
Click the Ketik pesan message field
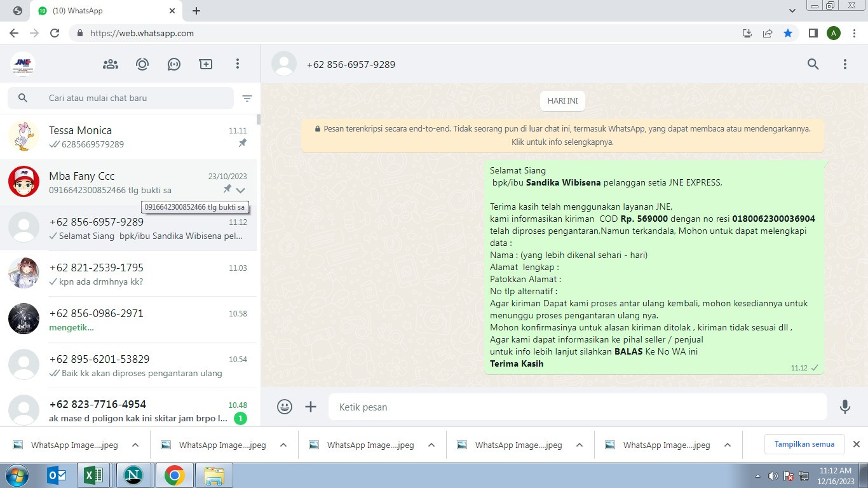click(578, 407)
